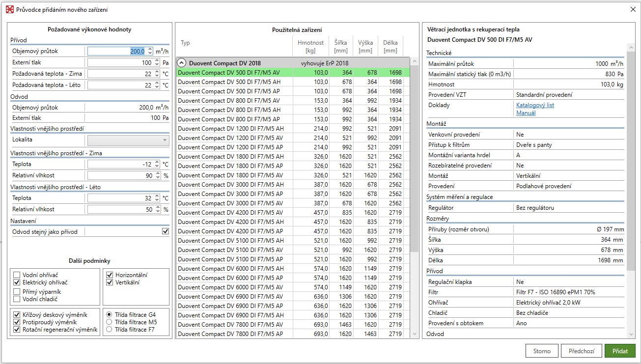Screen dimensions: 641x364
Task: Select Duovent Compact DV 800 DI F7/M5 AV
Action: pyautogui.click(x=293, y=100)
